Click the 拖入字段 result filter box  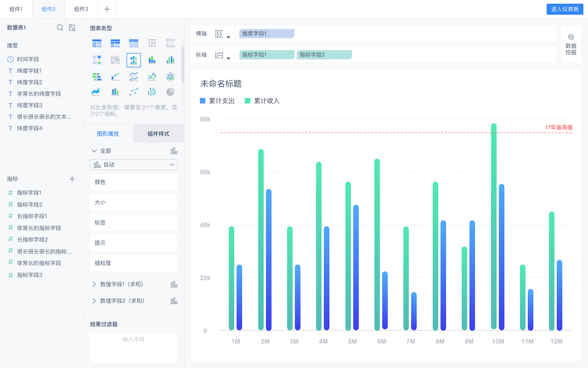click(x=133, y=348)
